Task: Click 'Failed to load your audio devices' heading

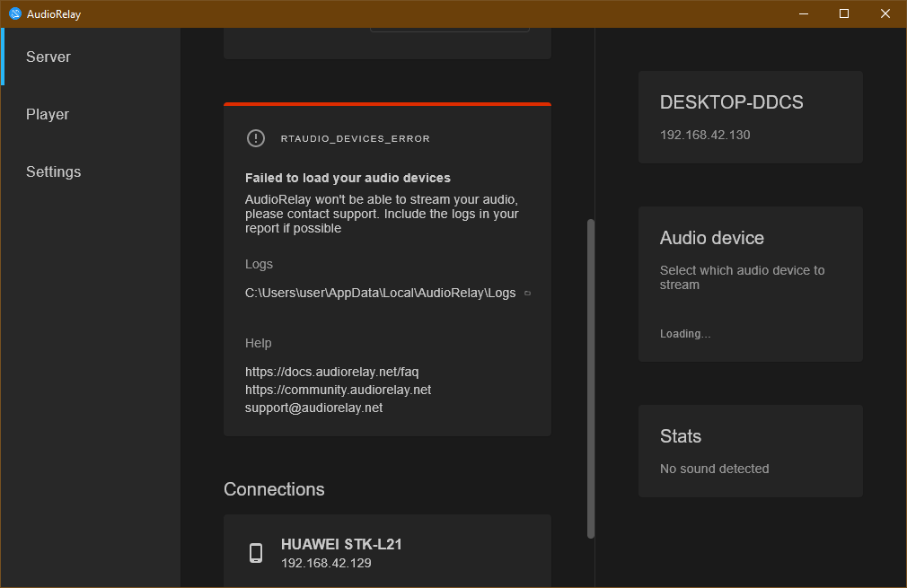Action: pos(348,178)
